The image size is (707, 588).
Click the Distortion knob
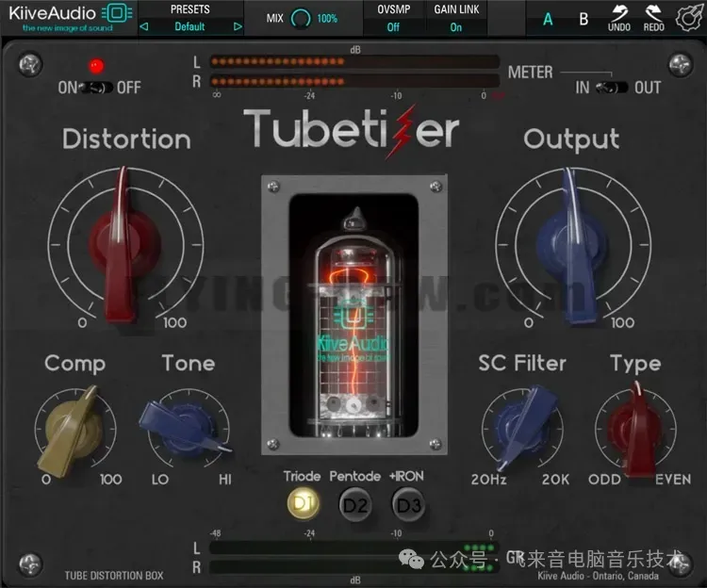click(124, 246)
